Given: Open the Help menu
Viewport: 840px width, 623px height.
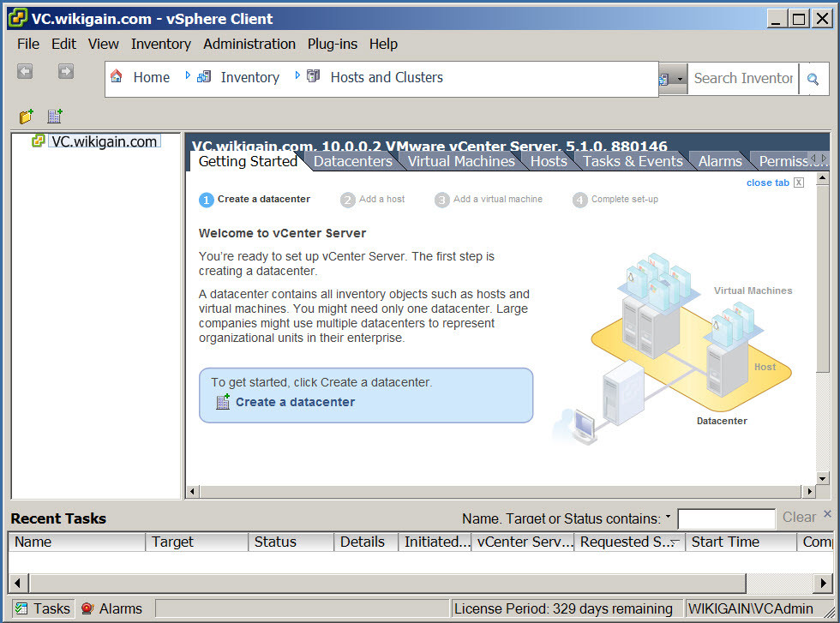Looking at the screenshot, I should [x=383, y=44].
